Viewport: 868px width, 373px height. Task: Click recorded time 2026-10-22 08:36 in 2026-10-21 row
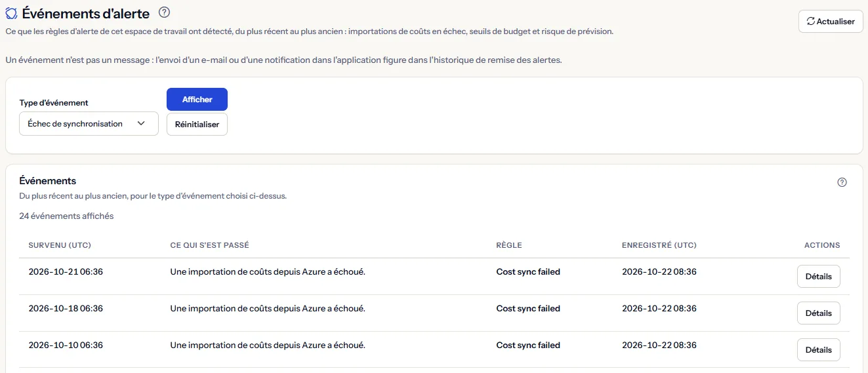(x=659, y=272)
